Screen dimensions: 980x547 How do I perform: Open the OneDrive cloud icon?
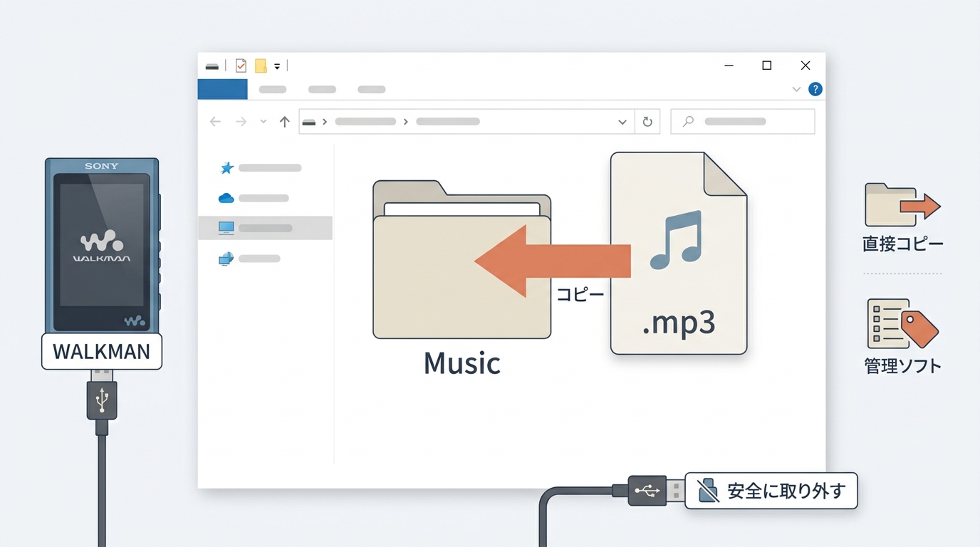point(226,198)
